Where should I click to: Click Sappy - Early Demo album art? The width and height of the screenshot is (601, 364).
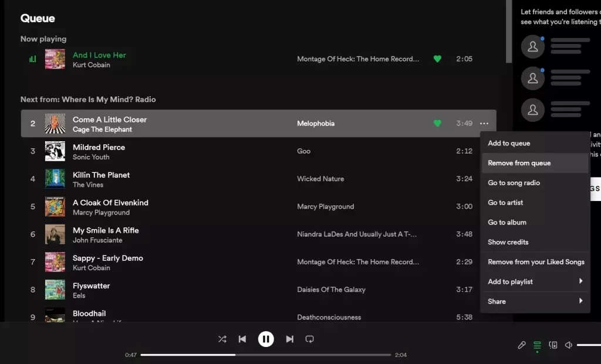[x=55, y=262]
